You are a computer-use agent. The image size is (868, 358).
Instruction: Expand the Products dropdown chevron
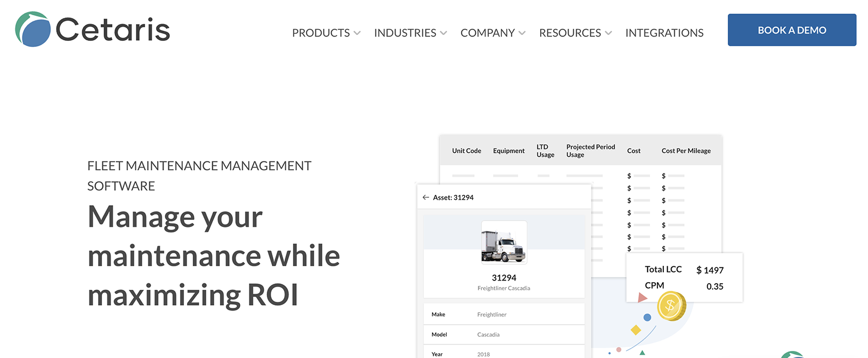(x=357, y=33)
